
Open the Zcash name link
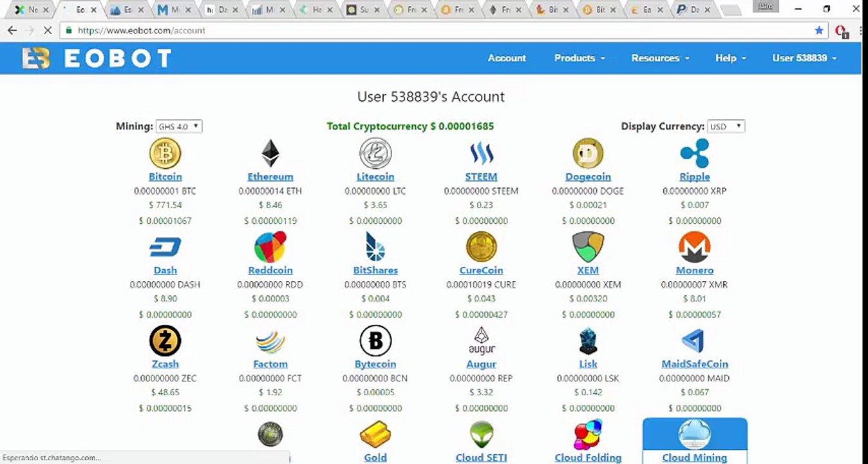tap(165, 364)
